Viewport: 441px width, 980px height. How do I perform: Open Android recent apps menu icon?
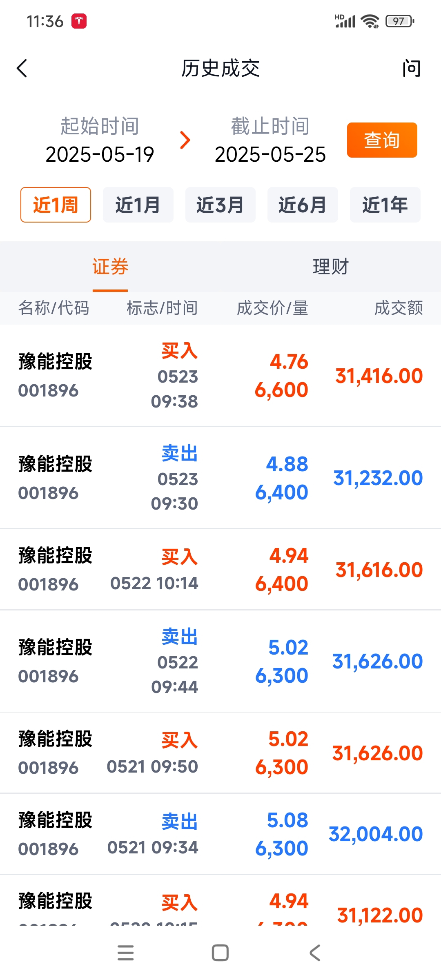point(125,953)
